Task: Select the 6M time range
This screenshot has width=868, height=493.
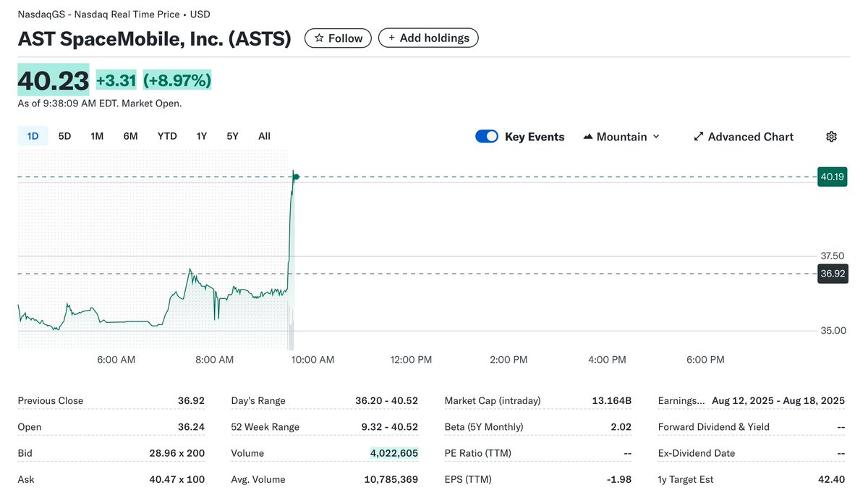Action: coord(130,135)
